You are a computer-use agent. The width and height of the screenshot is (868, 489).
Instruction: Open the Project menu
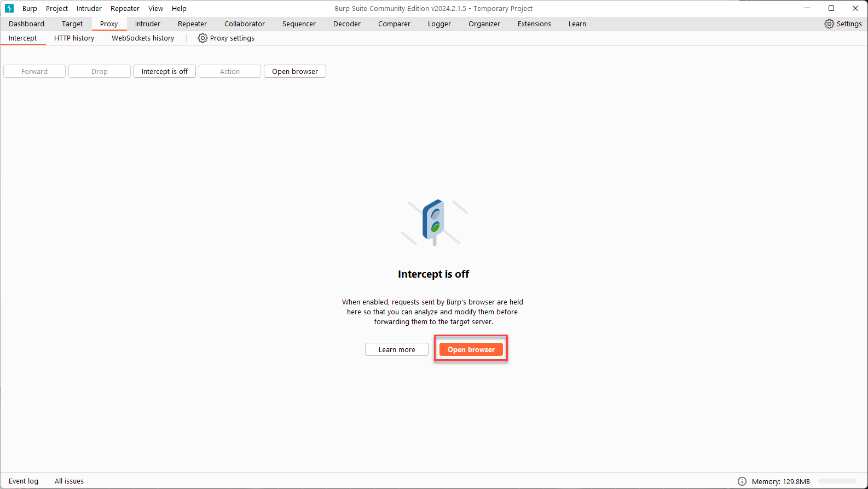[57, 8]
